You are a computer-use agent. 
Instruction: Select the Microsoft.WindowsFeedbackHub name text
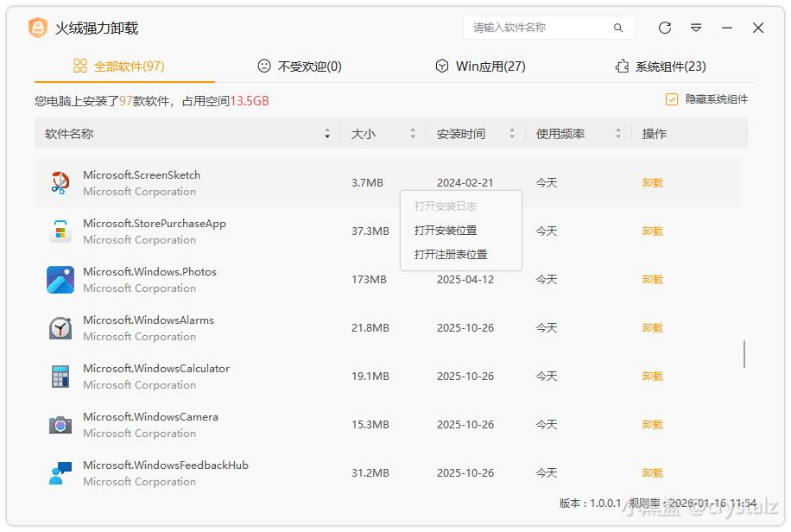(x=166, y=465)
